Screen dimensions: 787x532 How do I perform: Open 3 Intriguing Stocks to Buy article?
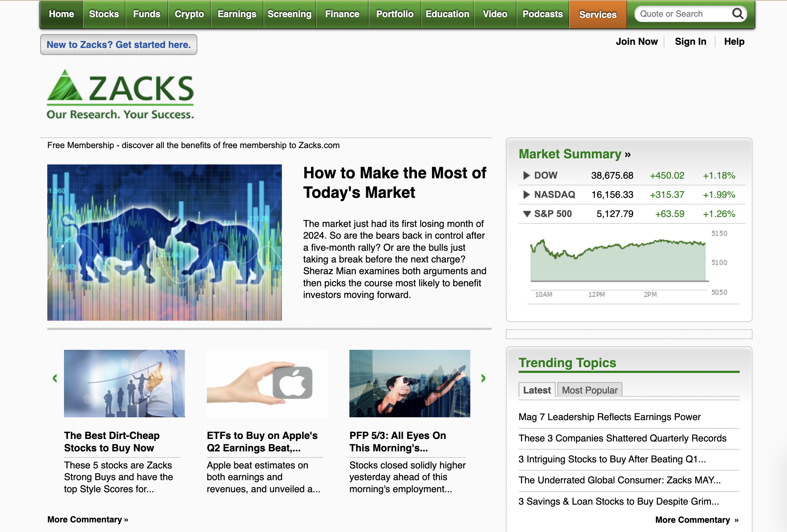(x=612, y=459)
